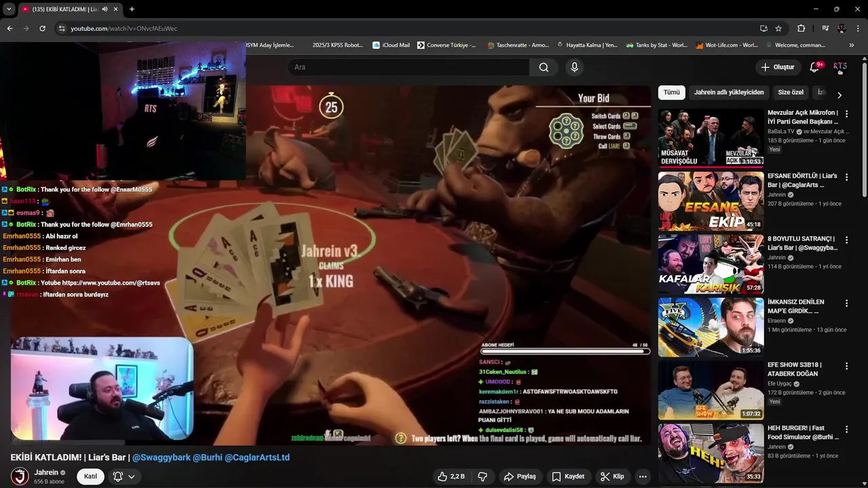The image size is (868, 488).
Task: Open Jahrein channel avatar below the video
Action: (20, 476)
